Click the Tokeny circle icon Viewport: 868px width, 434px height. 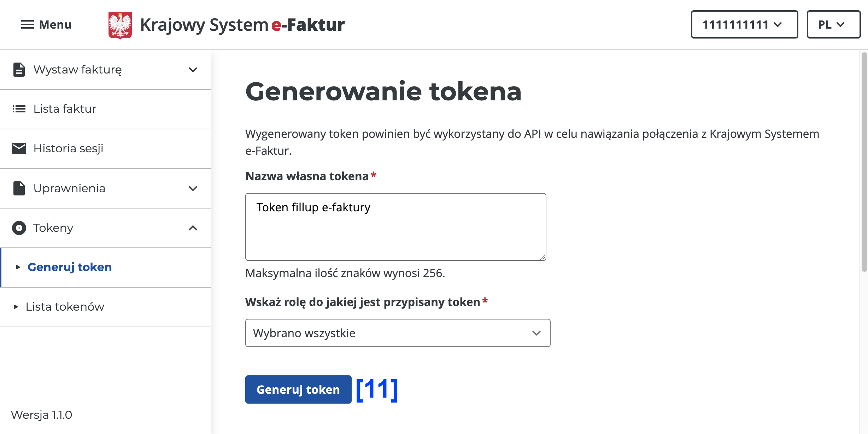click(x=19, y=228)
